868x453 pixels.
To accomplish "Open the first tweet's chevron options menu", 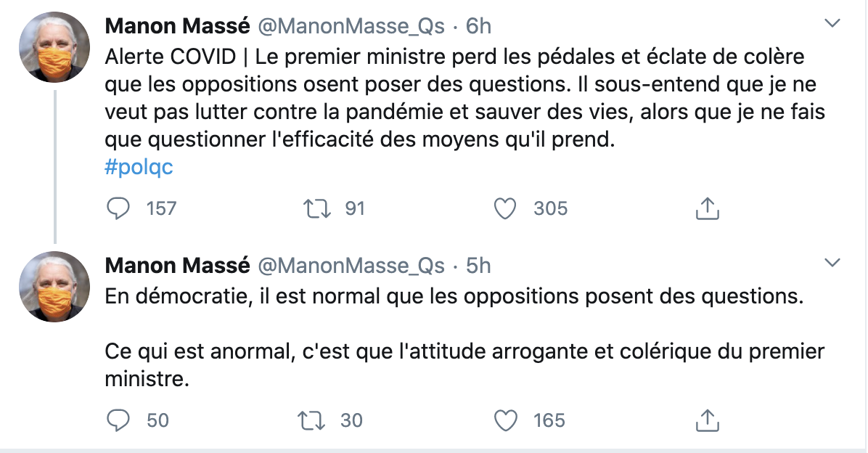I will click(x=832, y=23).
